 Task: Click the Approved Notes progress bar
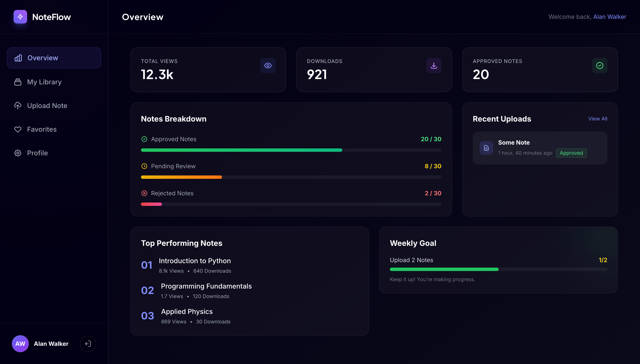[x=291, y=150]
